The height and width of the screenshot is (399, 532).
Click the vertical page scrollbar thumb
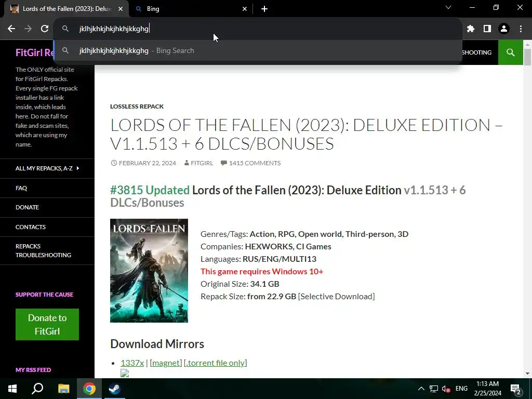527,57
